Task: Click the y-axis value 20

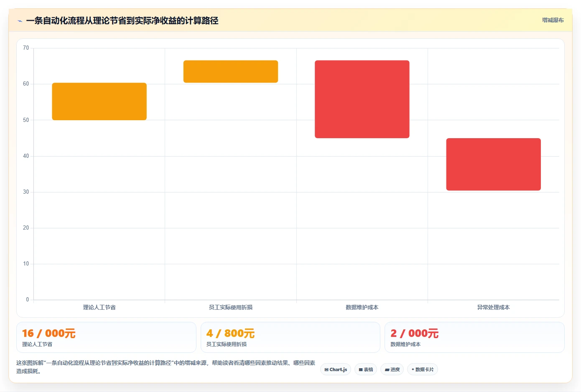Action: pos(26,228)
